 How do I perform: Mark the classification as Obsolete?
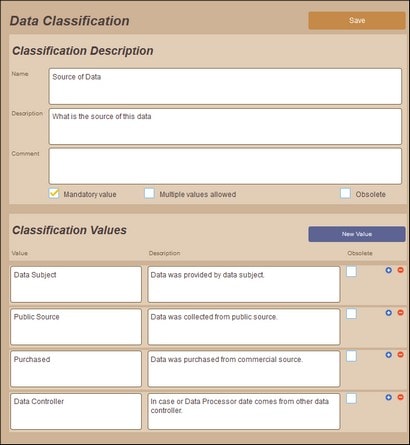point(345,193)
